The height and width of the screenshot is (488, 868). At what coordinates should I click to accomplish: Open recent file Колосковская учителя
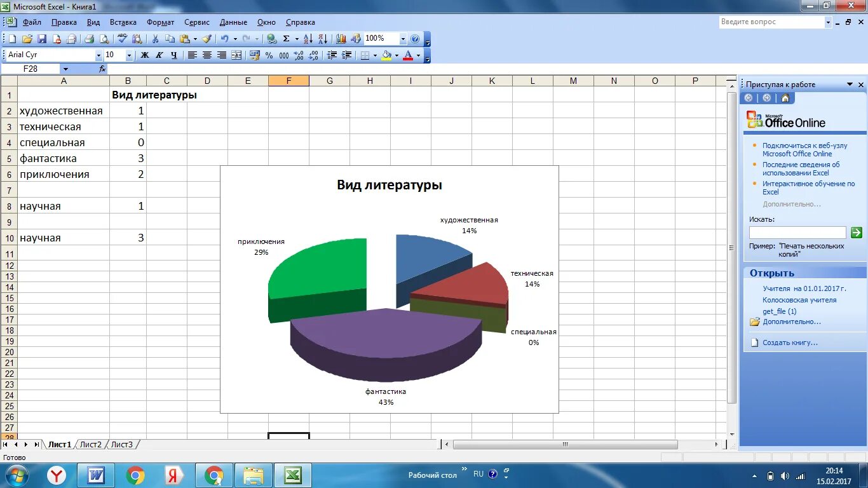click(x=799, y=300)
